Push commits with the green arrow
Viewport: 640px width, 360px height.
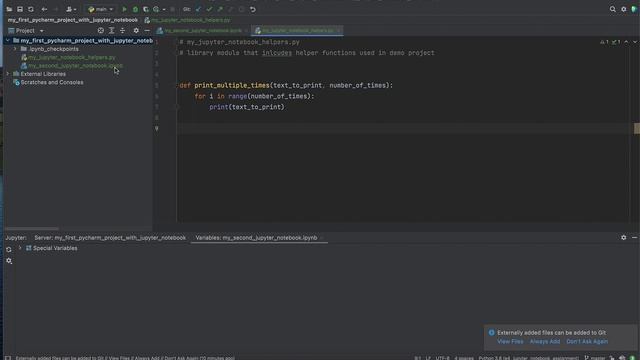click(x=220, y=9)
